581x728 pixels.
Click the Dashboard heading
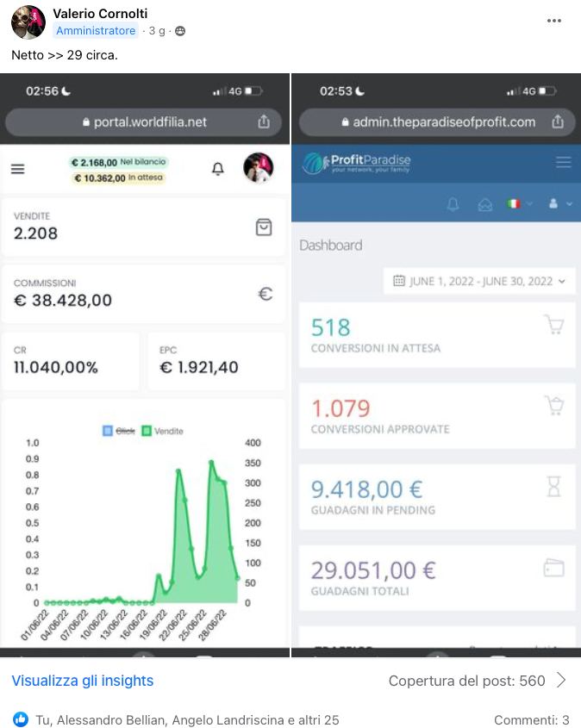(x=331, y=246)
